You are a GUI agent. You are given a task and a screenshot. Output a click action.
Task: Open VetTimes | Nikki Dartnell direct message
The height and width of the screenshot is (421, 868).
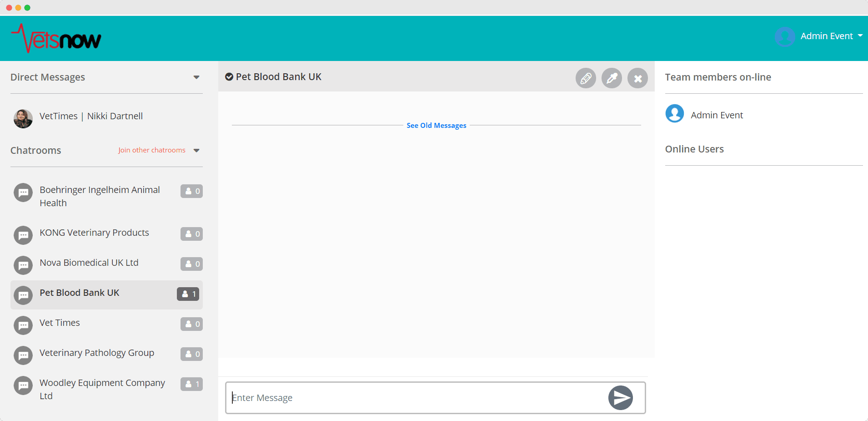(91, 116)
